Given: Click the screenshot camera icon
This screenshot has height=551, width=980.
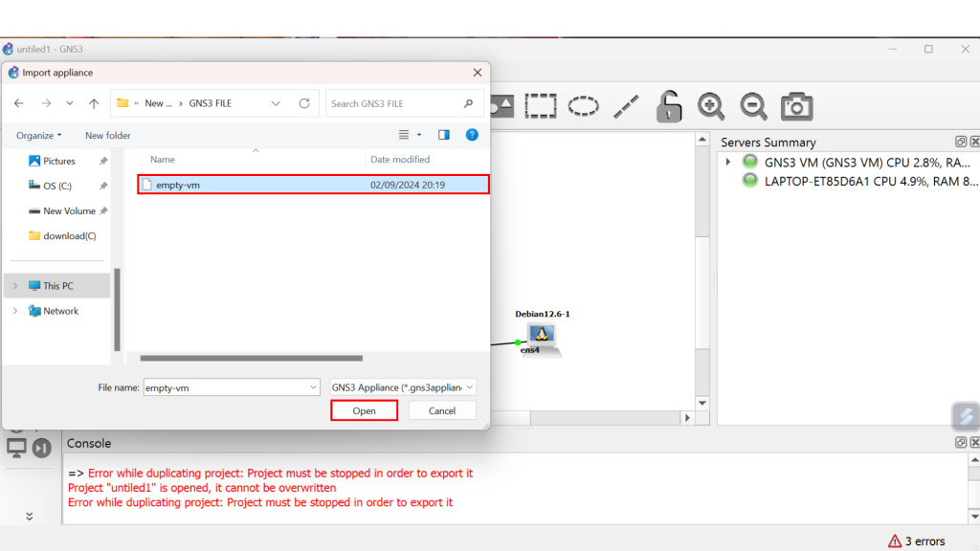Looking at the screenshot, I should tap(796, 106).
